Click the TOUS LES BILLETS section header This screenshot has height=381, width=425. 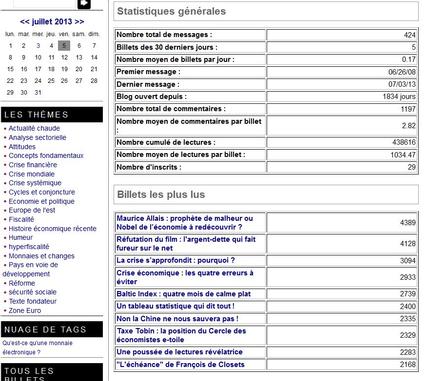pyautogui.click(x=52, y=373)
